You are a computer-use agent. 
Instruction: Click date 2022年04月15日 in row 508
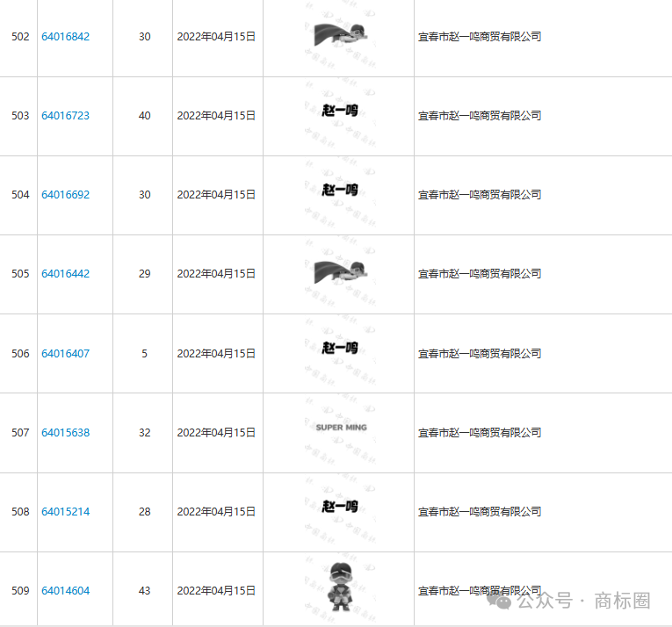[x=216, y=511]
